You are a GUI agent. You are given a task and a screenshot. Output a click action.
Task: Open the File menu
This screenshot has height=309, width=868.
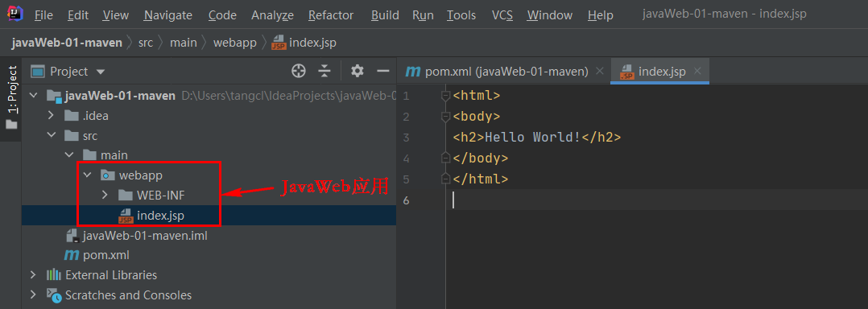coord(43,15)
